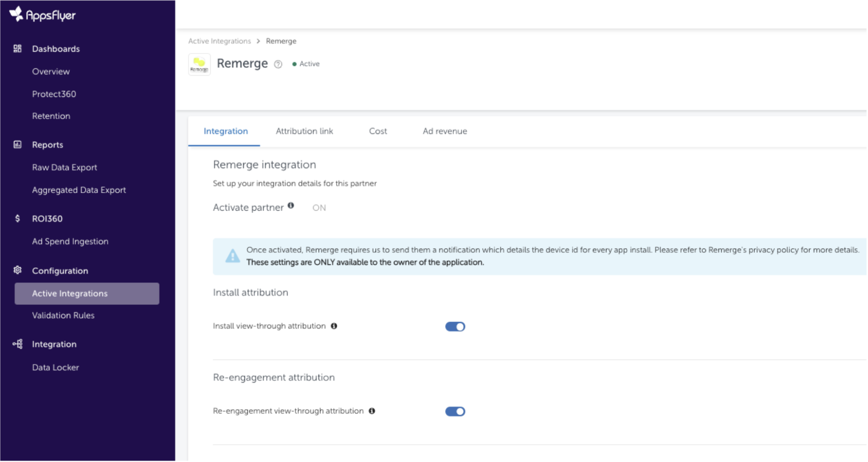Open Configuration section in sidebar
This screenshot has height=462, width=868.
pyautogui.click(x=60, y=271)
